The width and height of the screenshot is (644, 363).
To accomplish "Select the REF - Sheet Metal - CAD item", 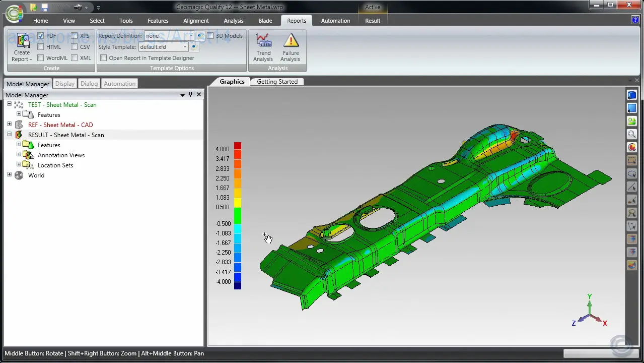I will point(60,125).
